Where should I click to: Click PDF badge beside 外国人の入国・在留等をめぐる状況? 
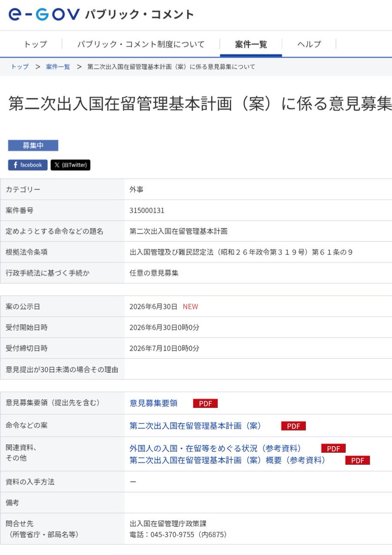point(333,449)
